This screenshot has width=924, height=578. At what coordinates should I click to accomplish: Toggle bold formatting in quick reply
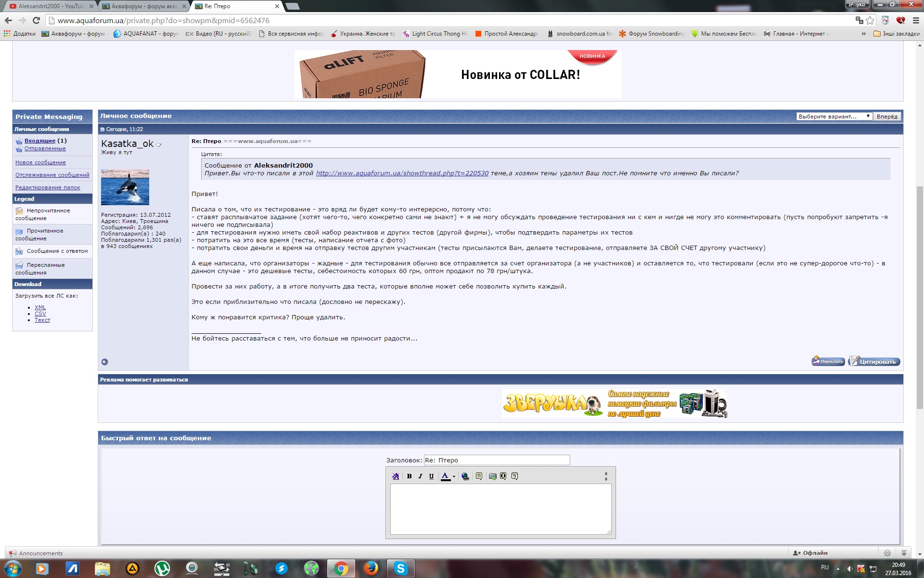tap(409, 476)
